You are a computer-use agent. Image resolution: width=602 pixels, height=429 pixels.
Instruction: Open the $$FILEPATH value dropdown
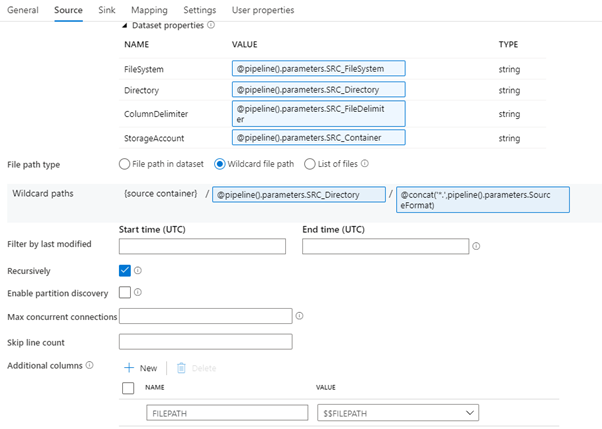coord(398,413)
